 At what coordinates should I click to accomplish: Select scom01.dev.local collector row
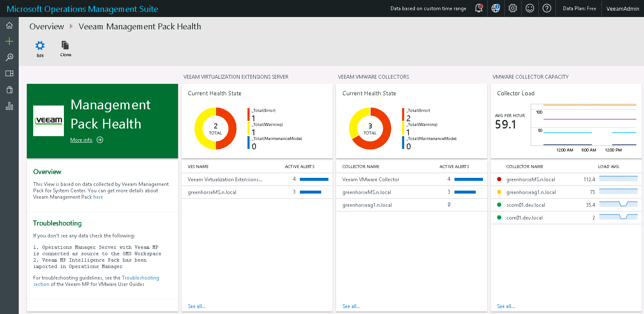566,205
